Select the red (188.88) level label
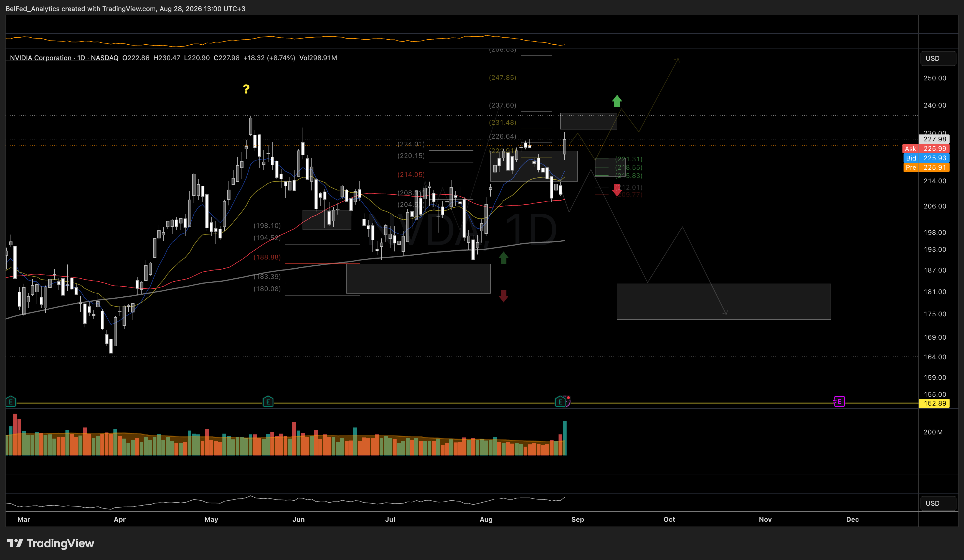The height and width of the screenshot is (560, 964). pyautogui.click(x=267, y=258)
